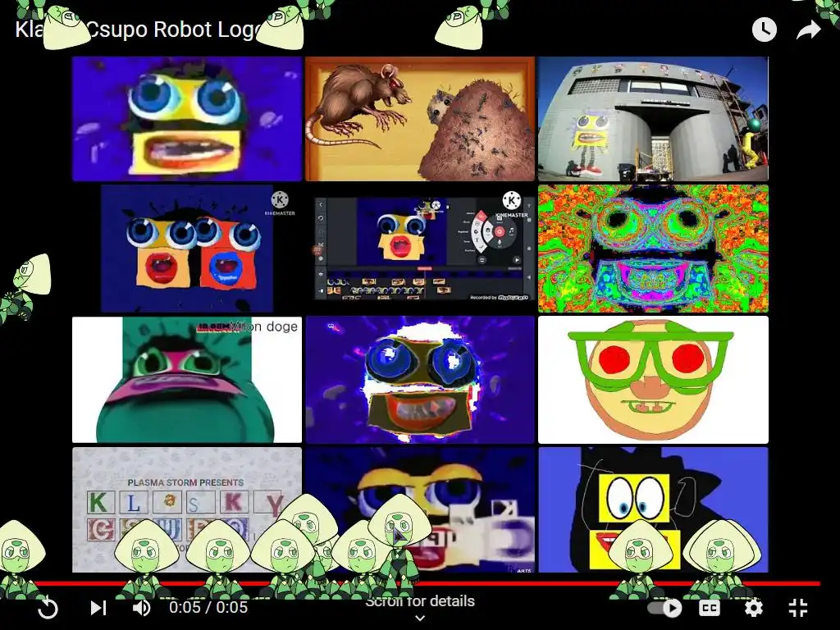Open the two robot faces KineMaster thumbnail
Image resolution: width=840 pixels, height=630 pixels.
click(187, 249)
